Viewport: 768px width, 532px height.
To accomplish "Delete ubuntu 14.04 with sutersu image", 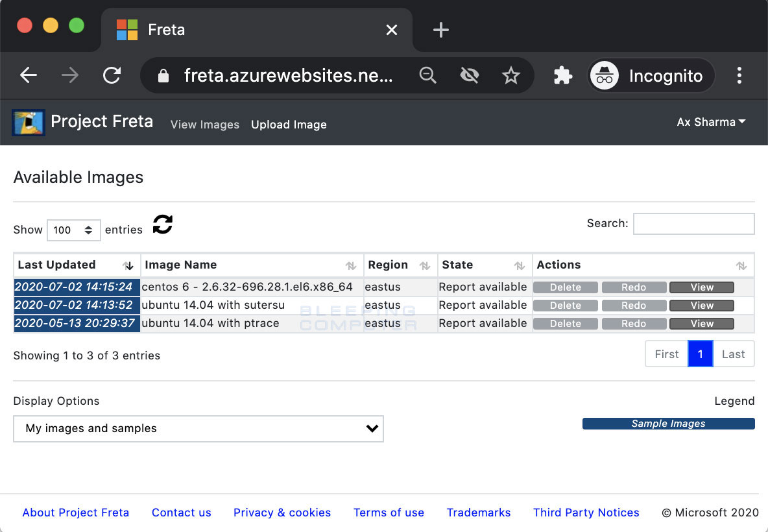I will [x=565, y=306].
